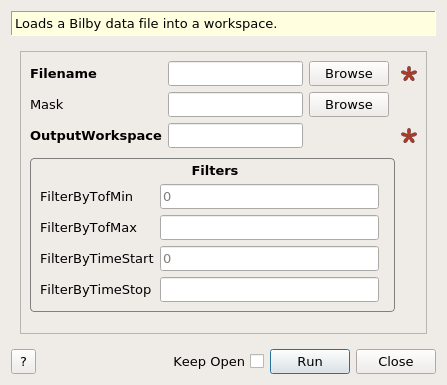Select the FilterByTimeStop field
The height and width of the screenshot is (385, 447).
(x=269, y=290)
